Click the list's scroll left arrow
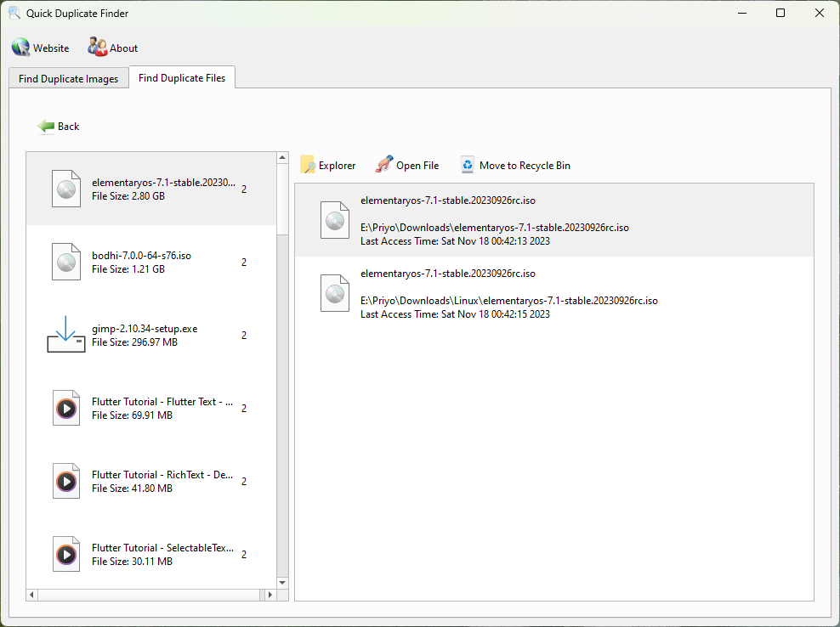The height and width of the screenshot is (627, 840). 31,595
